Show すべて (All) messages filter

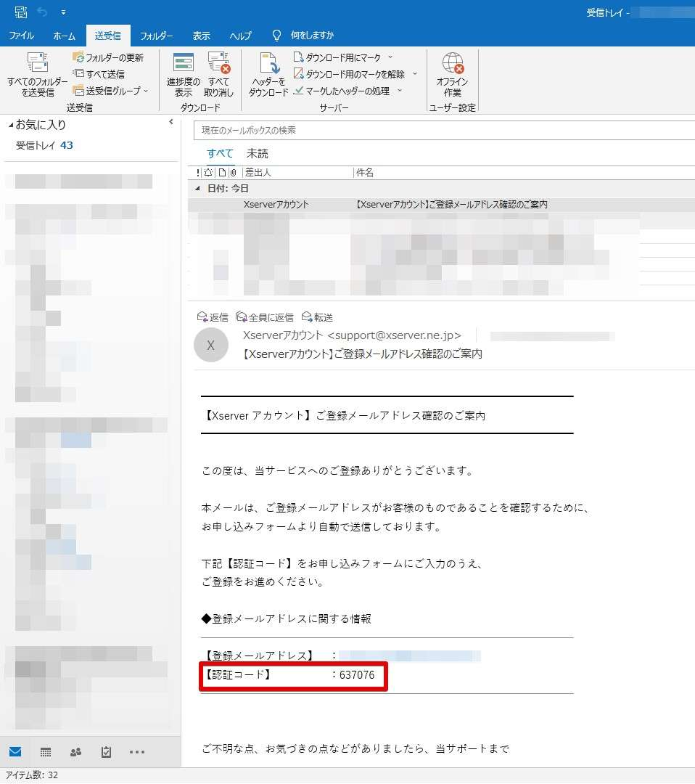point(220,153)
